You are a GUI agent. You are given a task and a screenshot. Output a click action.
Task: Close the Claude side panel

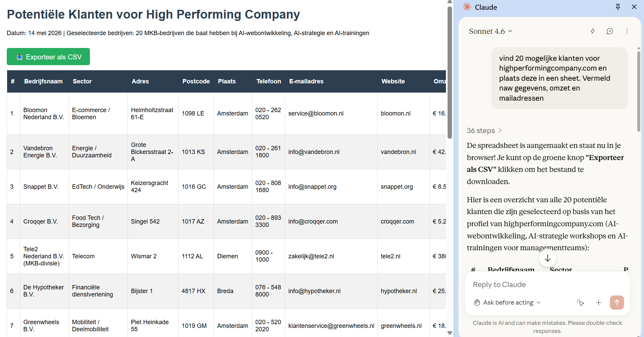pyautogui.click(x=634, y=7)
